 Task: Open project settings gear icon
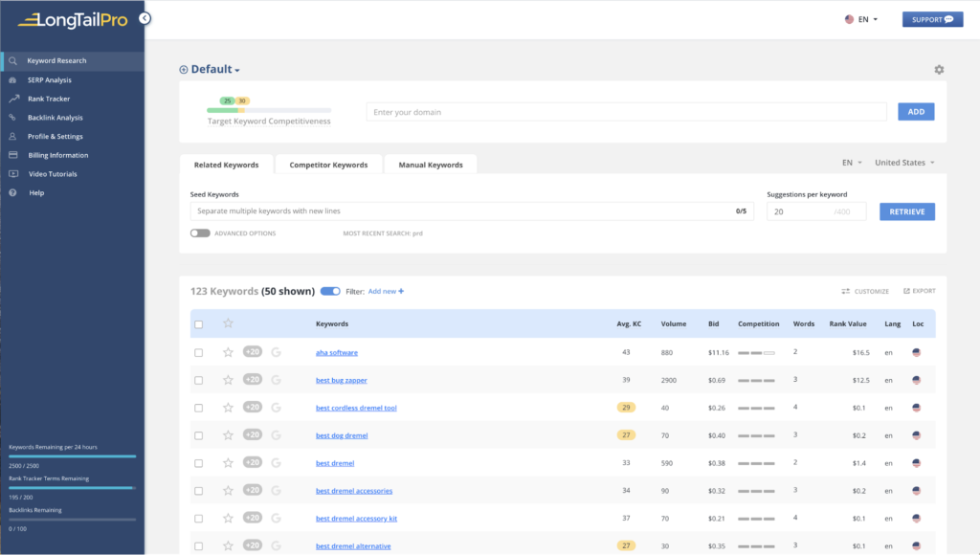pos(939,69)
